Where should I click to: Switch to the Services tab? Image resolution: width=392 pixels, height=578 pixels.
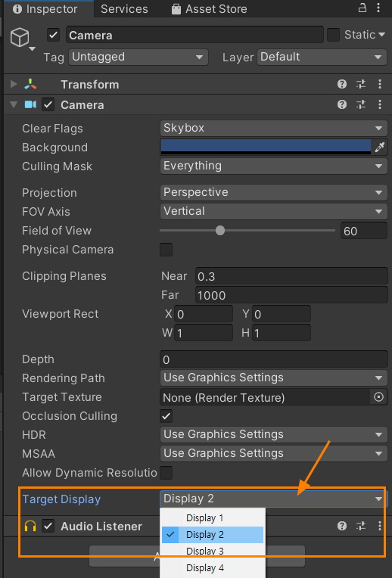[124, 9]
